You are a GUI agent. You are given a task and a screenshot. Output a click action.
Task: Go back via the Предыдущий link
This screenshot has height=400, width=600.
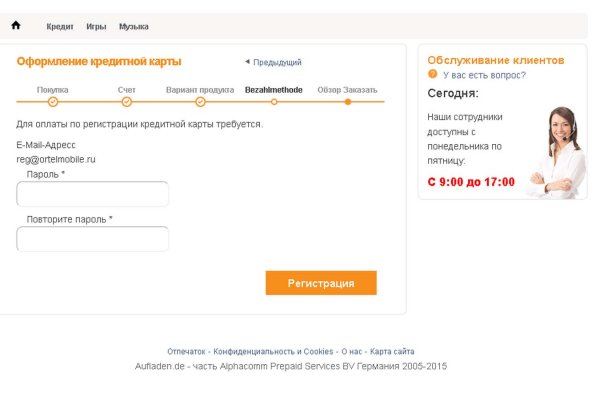click(276, 62)
